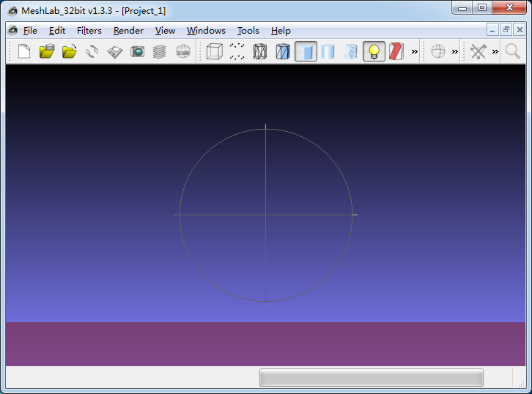Screen dimensions: 532x394
Task: Click the Reload mesh icon
Action: click(x=92, y=51)
